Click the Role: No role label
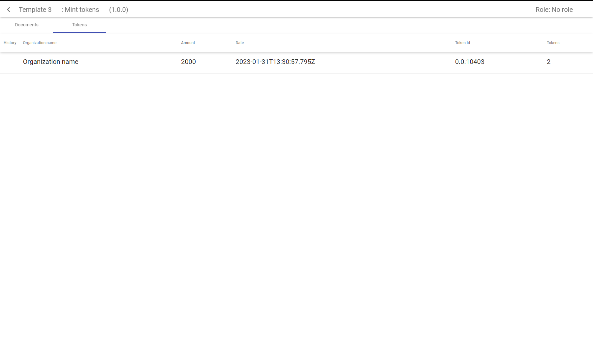Image resolution: width=593 pixels, height=364 pixels. click(554, 10)
